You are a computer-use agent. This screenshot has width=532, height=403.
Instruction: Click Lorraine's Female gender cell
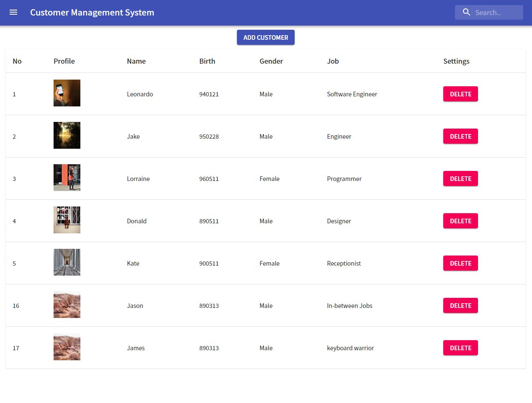tap(270, 179)
